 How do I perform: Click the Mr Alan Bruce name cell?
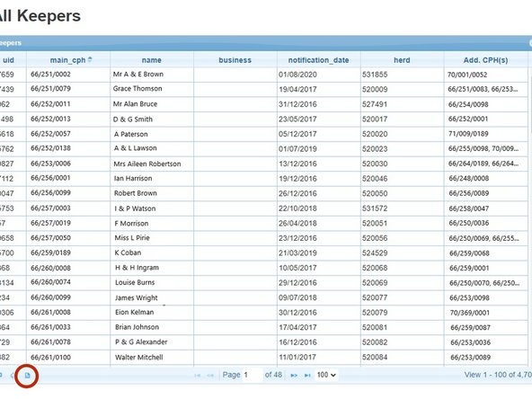(x=152, y=104)
